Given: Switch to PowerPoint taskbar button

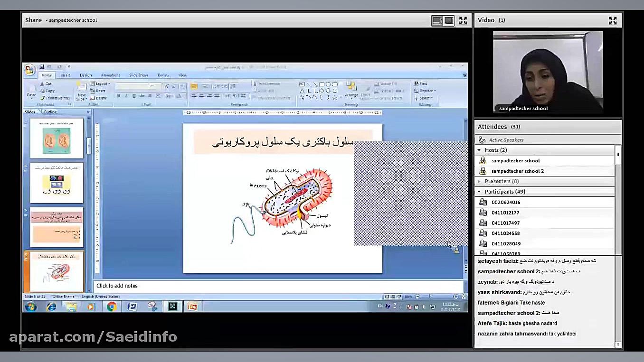Looking at the screenshot, I should (192, 306).
